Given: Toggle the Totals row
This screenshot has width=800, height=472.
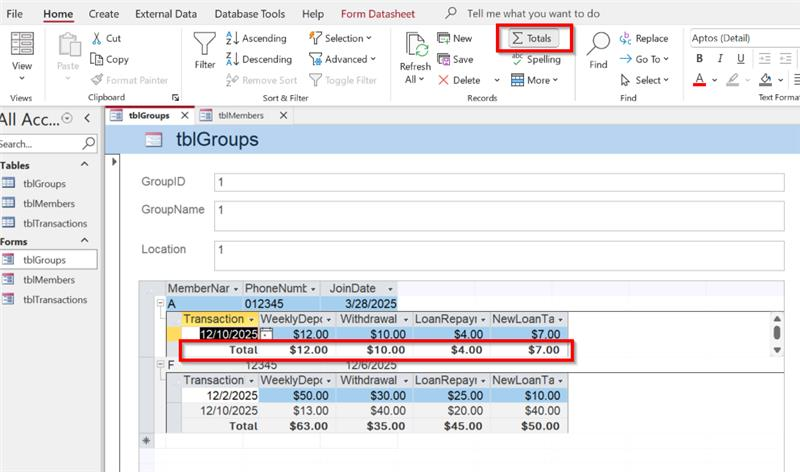Looking at the screenshot, I should [533, 38].
